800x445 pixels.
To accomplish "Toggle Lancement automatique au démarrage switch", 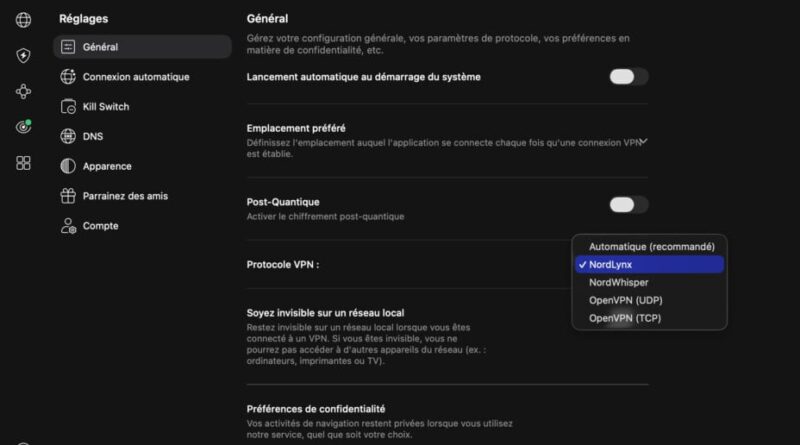I will click(629, 77).
